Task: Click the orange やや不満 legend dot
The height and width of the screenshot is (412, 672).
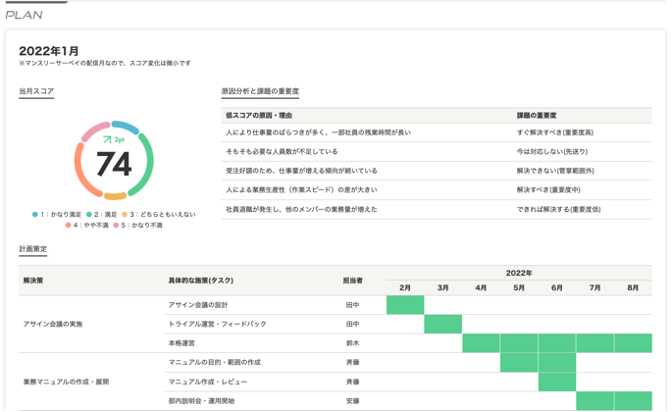Action: click(x=68, y=226)
